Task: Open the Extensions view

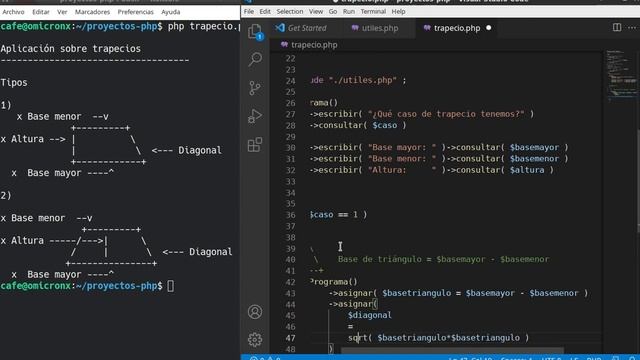Action: 255,144
